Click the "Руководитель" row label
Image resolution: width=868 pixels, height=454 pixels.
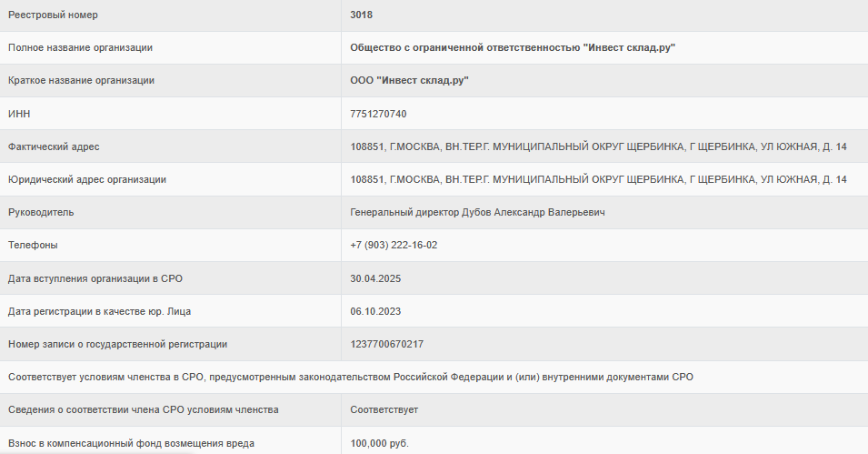coord(41,212)
